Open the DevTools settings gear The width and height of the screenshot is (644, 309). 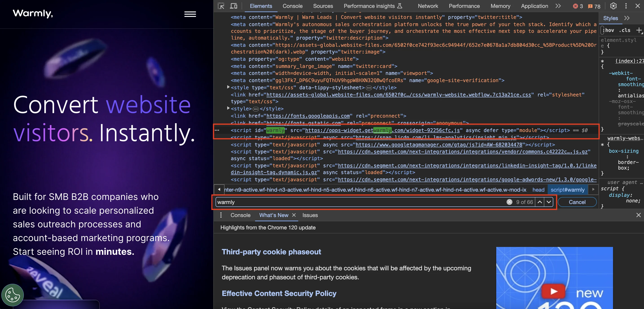[613, 6]
